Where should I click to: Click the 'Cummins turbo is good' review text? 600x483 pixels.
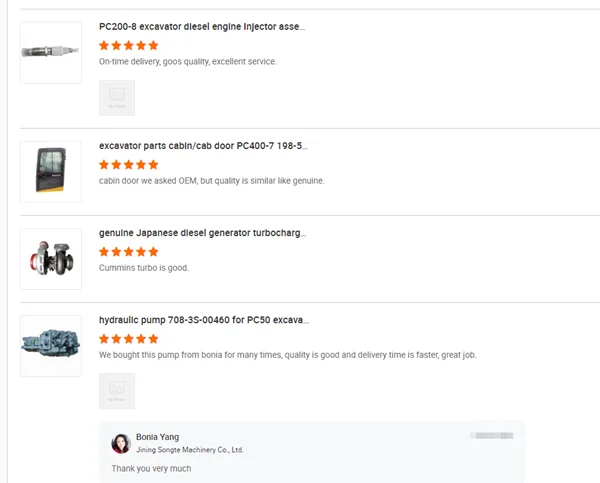coord(144,268)
